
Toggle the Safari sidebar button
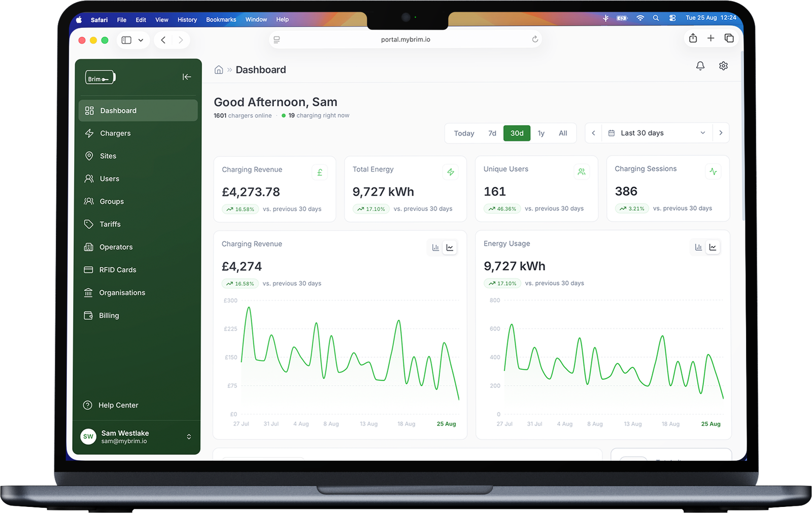tap(126, 40)
